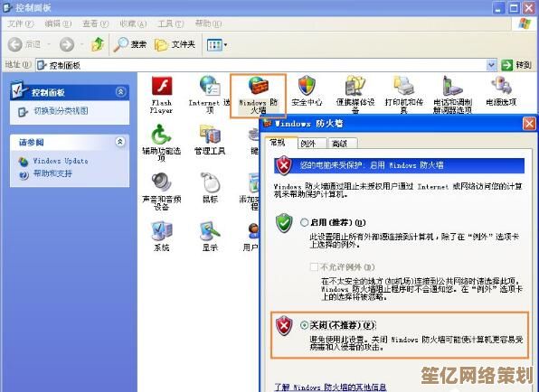Check the 不允许例外 checkbox
539x392 pixels.
[x=314, y=266]
